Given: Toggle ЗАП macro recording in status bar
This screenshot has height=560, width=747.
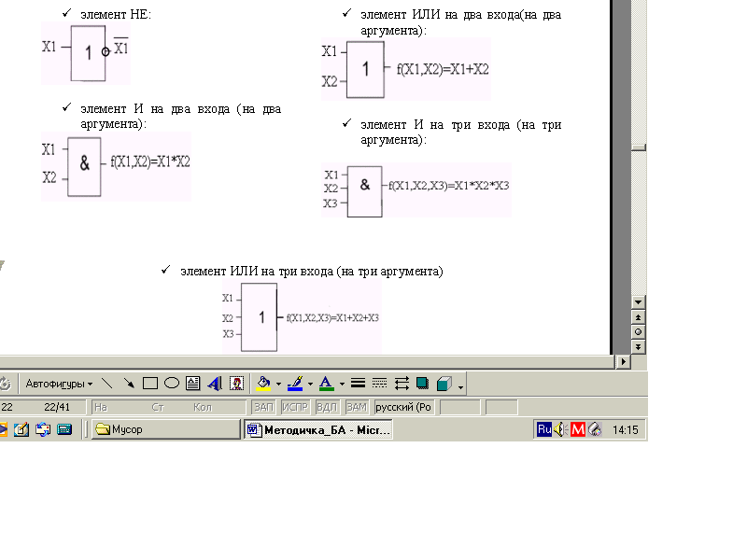Looking at the screenshot, I should [263, 407].
